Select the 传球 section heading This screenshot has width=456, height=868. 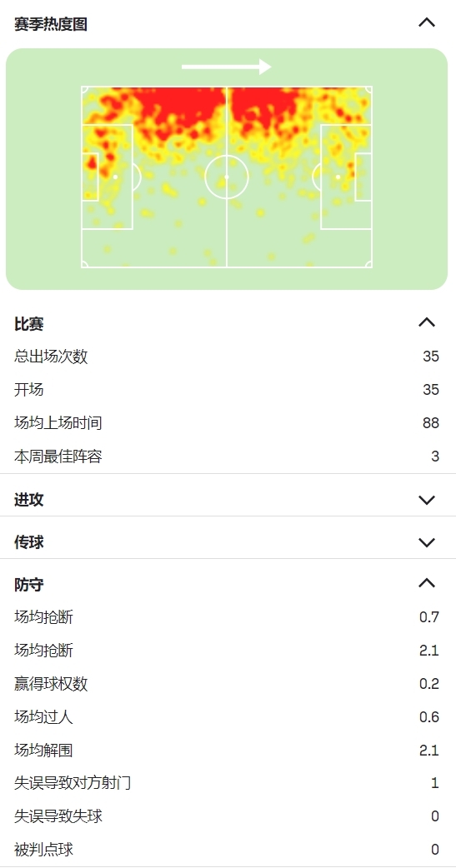pos(29,542)
